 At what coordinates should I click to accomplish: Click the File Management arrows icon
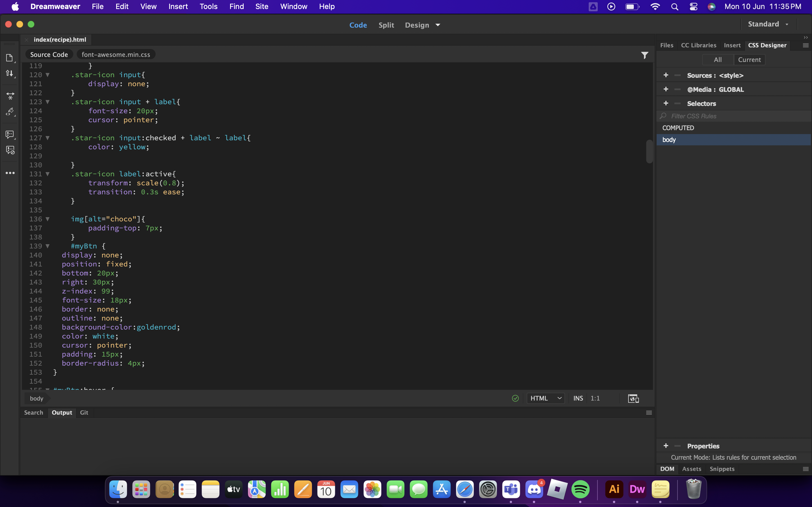click(9, 74)
